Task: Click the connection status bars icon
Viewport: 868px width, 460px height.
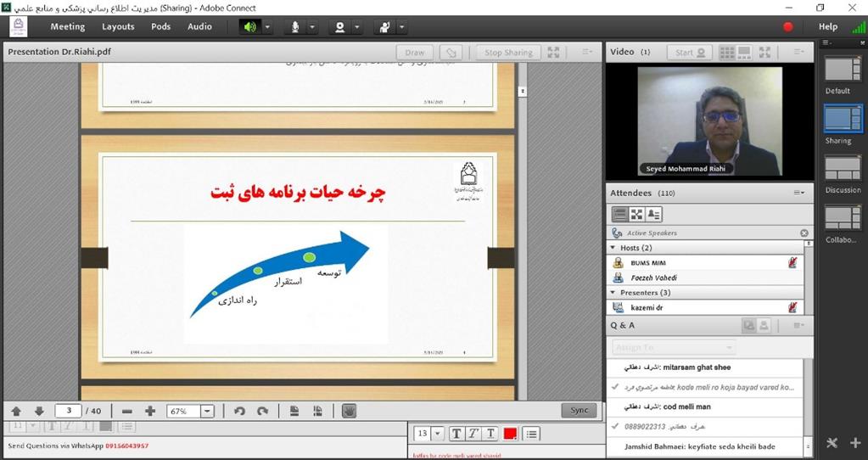Action: pyautogui.click(x=859, y=27)
